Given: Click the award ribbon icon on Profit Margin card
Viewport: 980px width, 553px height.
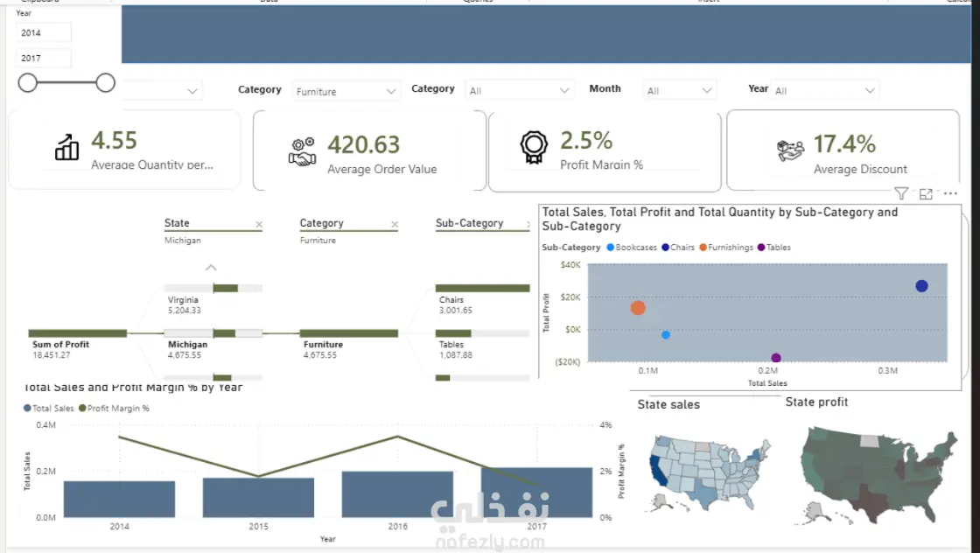Looking at the screenshot, I should [534, 147].
